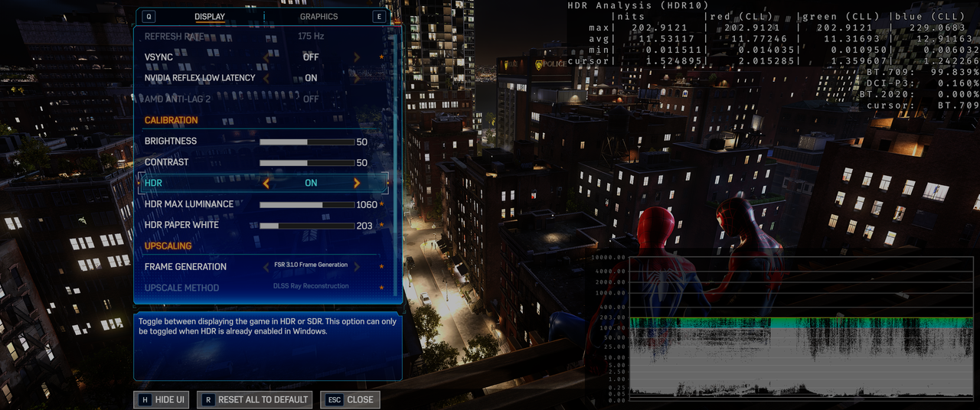Click the E next-tab key icon

click(x=379, y=16)
